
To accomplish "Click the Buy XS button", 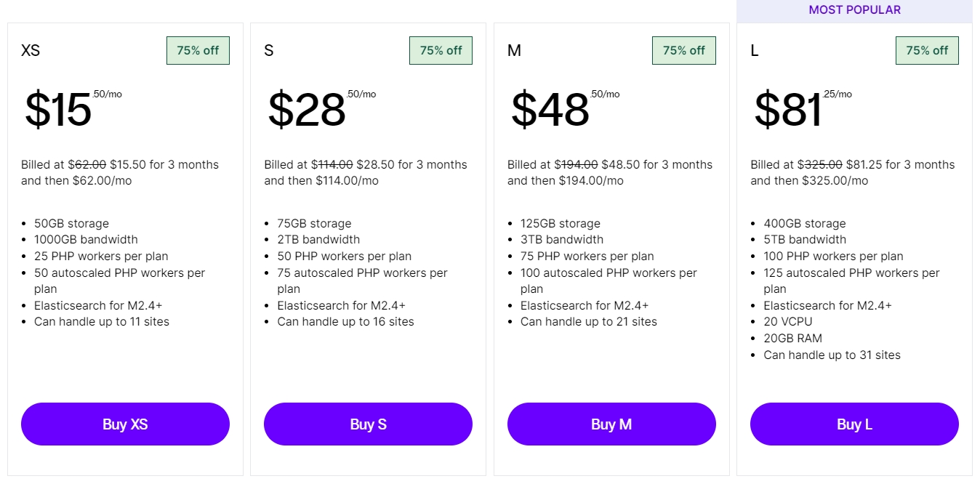I will (125, 424).
